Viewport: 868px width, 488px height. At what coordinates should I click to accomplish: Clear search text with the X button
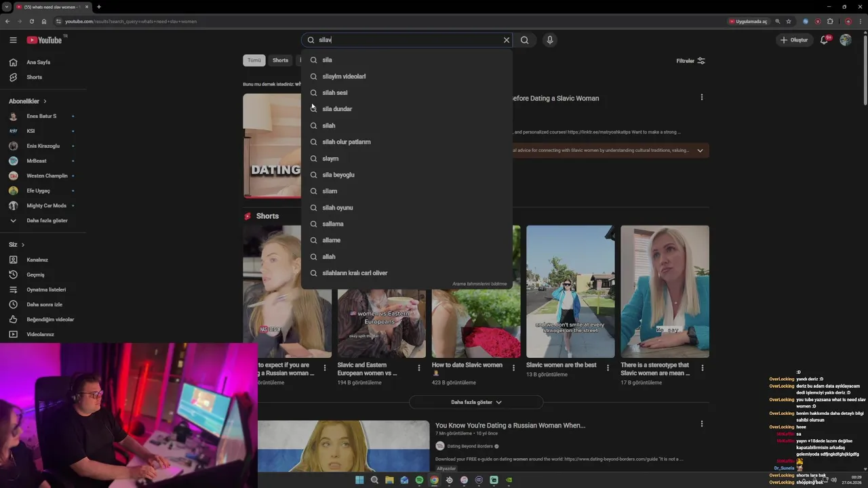tap(506, 40)
